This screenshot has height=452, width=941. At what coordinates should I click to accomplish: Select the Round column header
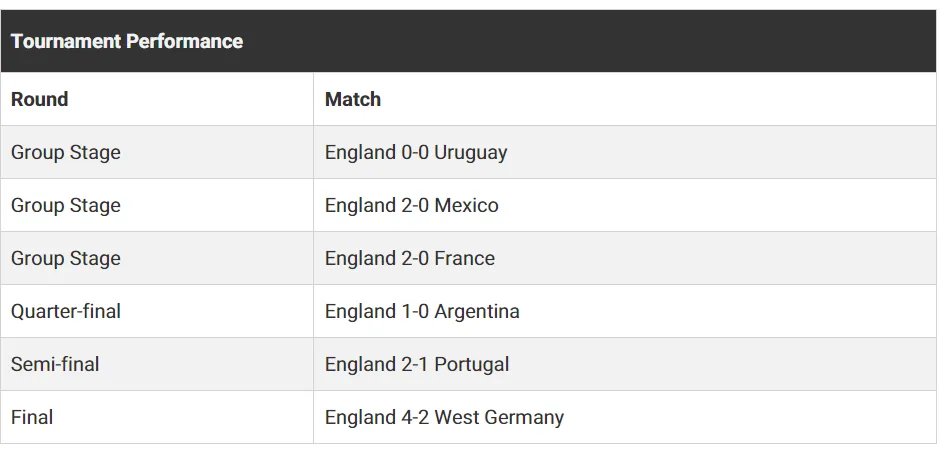tap(157, 99)
